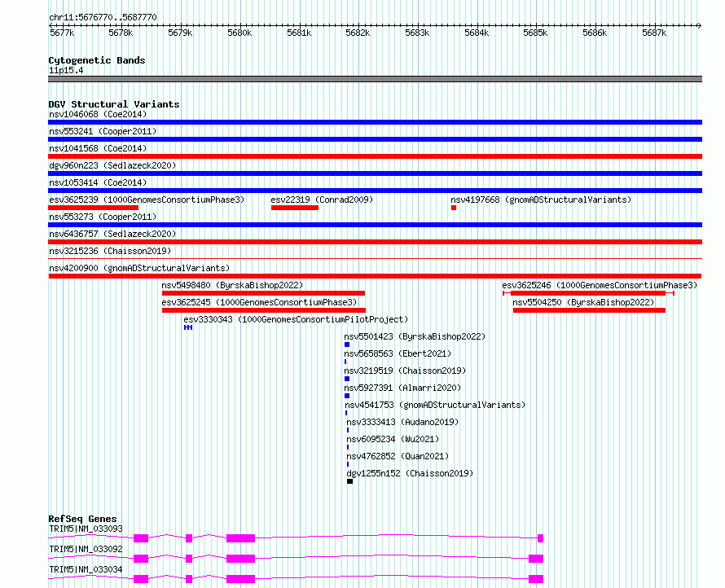
Task: Click the 11p15.4 cytogenetic band bar
Action: pos(375,79)
